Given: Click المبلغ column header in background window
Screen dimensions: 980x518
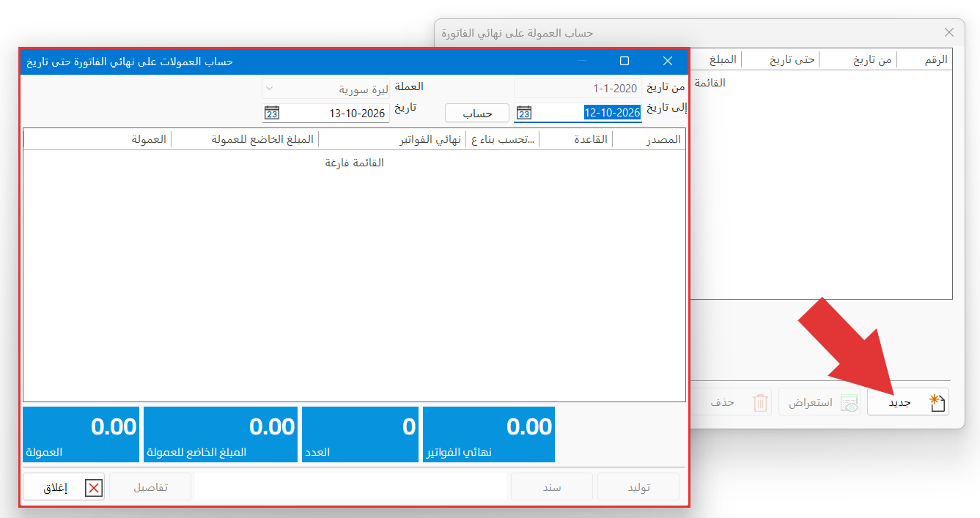Looking at the screenshot, I should pyautogui.click(x=716, y=60).
